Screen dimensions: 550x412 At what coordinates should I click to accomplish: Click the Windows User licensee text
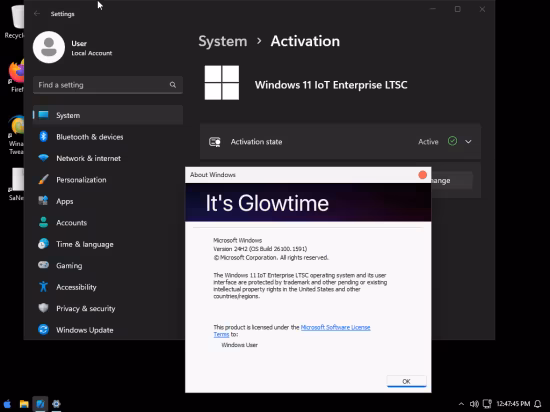[x=240, y=345]
